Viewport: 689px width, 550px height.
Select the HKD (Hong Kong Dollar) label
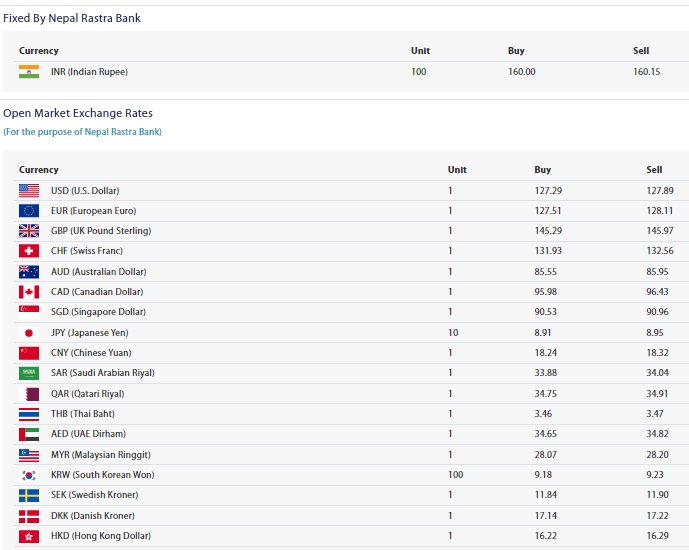(101, 536)
